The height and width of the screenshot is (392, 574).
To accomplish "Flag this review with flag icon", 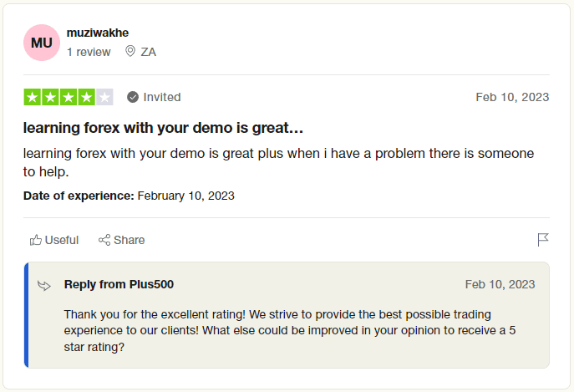I will click(x=543, y=240).
